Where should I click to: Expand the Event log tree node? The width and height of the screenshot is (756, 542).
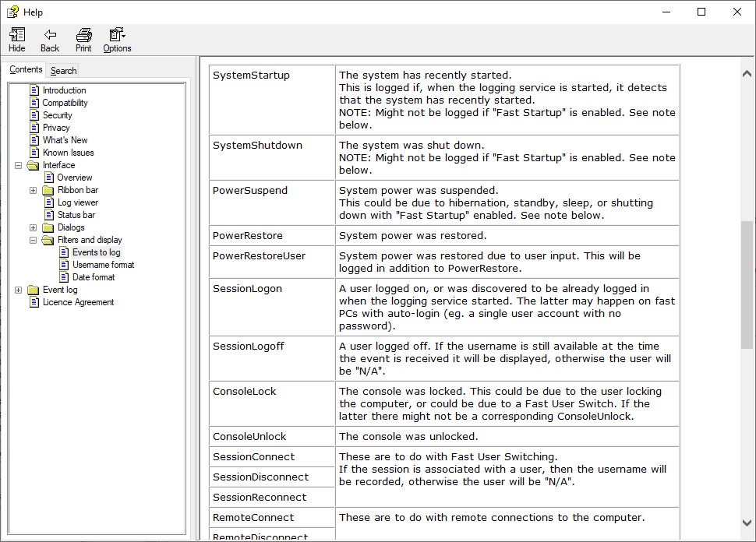pyautogui.click(x=18, y=290)
